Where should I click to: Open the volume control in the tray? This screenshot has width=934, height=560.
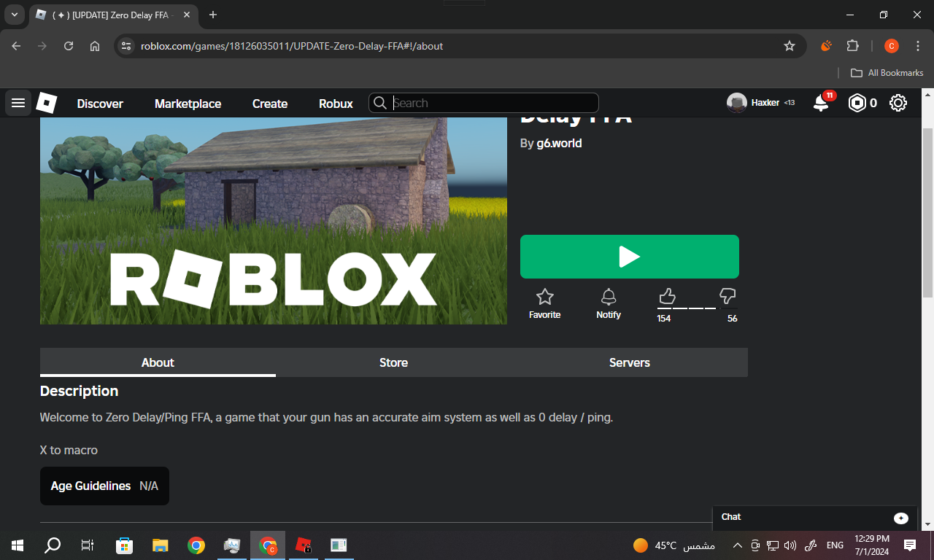click(x=790, y=545)
